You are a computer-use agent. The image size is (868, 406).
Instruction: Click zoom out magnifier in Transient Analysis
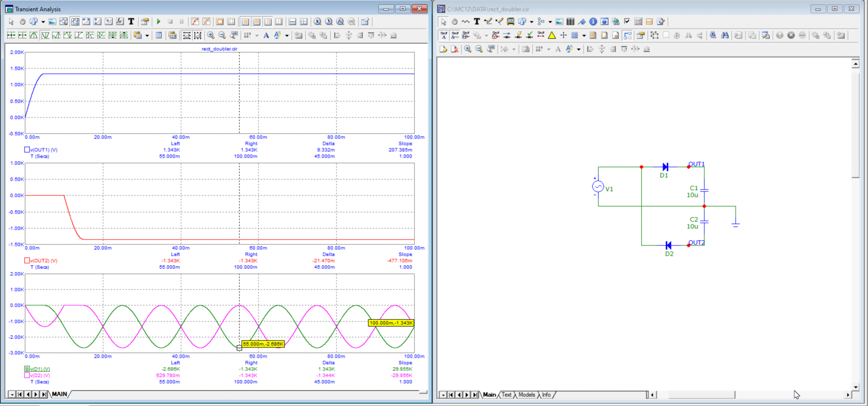[222, 35]
